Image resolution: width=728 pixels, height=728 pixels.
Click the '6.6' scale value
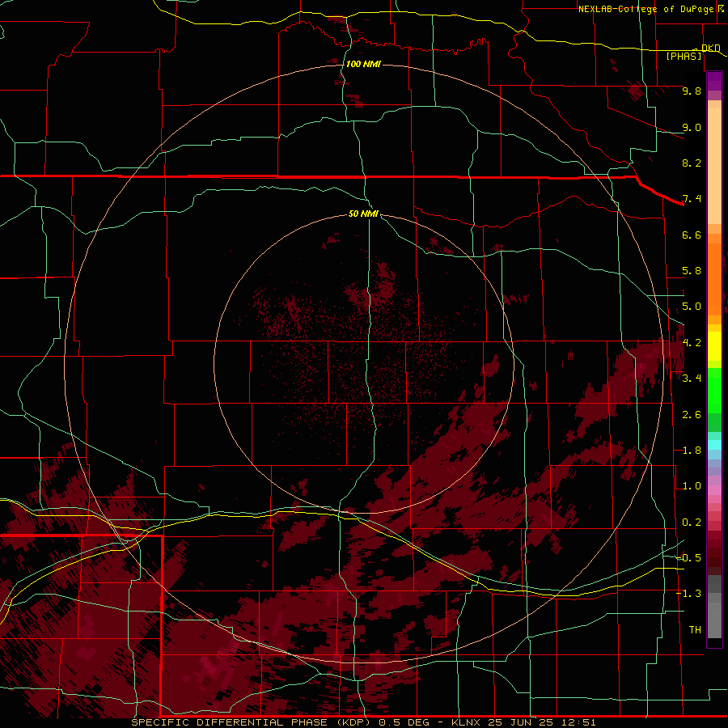(692, 235)
